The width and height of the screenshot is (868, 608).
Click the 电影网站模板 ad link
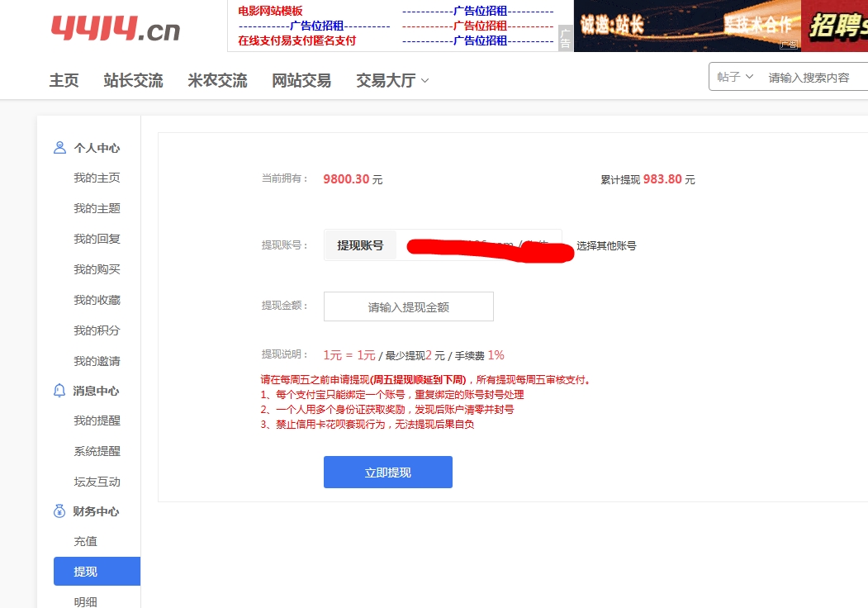coord(270,11)
